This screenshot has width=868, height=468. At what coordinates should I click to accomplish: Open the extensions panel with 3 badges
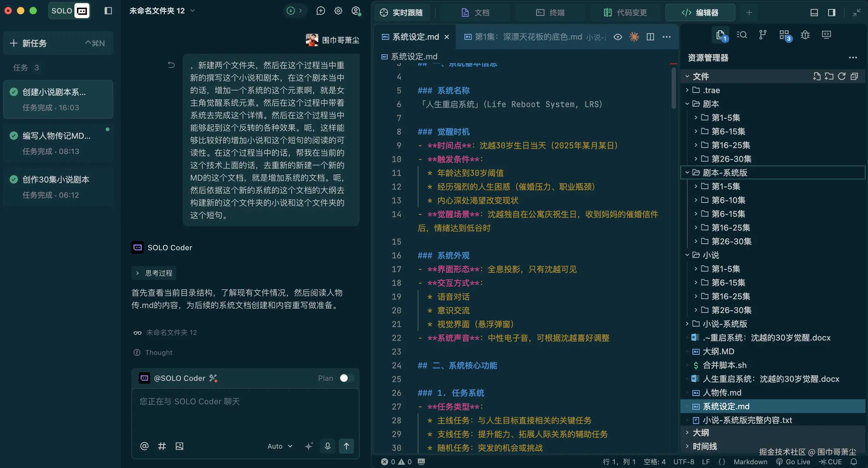[x=784, y=35]
